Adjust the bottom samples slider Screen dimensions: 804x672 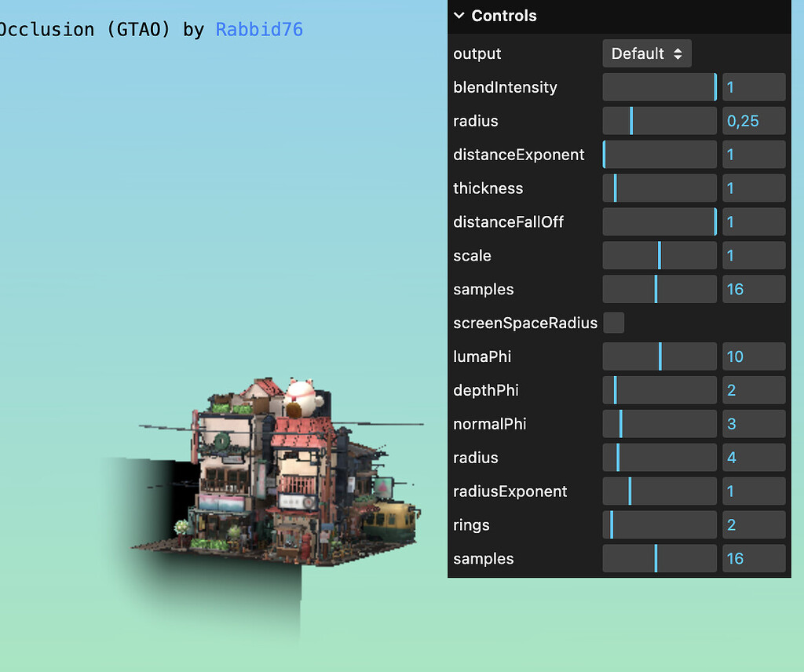pyautogui.click(x=660, y=558)
